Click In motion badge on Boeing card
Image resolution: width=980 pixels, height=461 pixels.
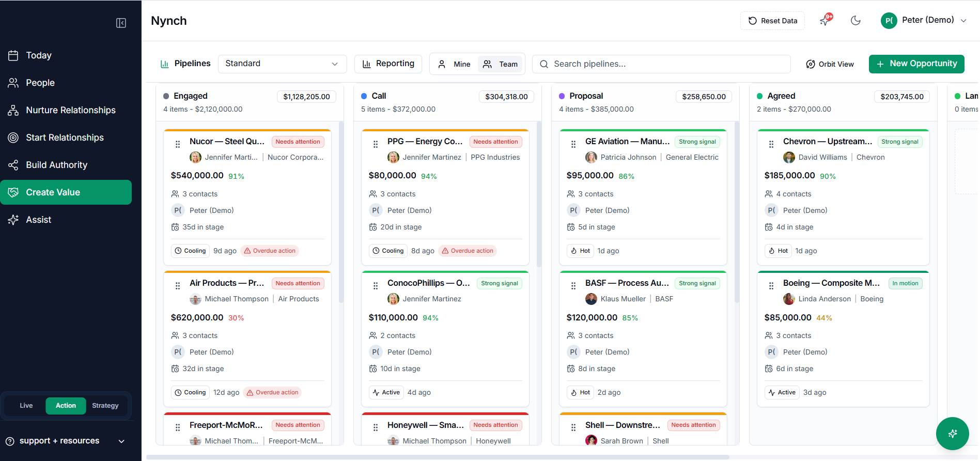click(905, 283)
